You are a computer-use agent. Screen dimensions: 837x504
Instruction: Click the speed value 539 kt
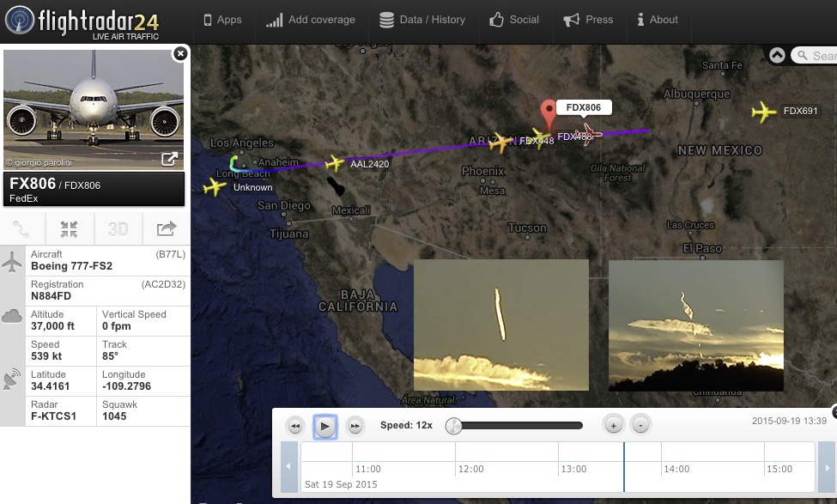(x=46, y=356)
